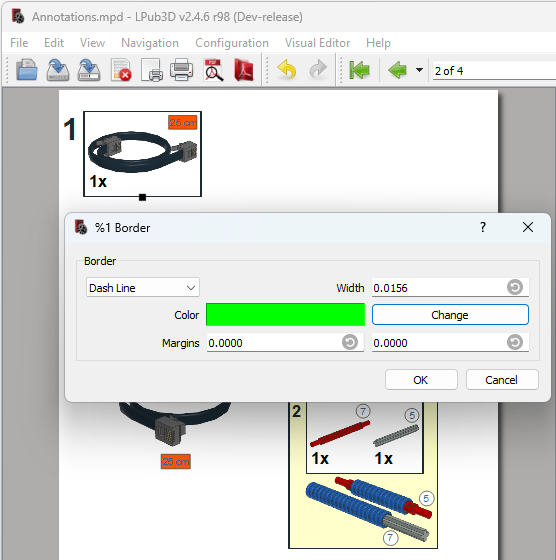Viewport: 556px width, 560px height.
Task: Click the Save As toolbar icon
Action: pyautogui.click(x=89, y=70)
